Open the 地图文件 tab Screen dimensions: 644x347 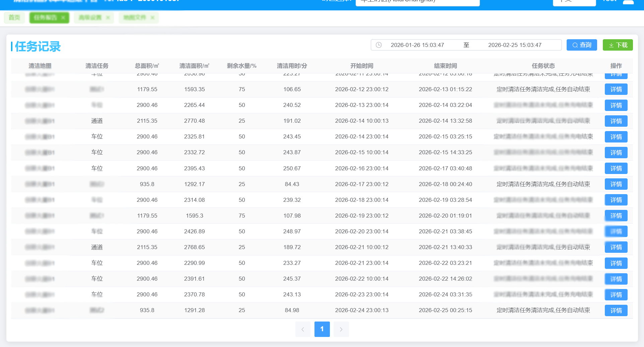(x=135, y=18)
